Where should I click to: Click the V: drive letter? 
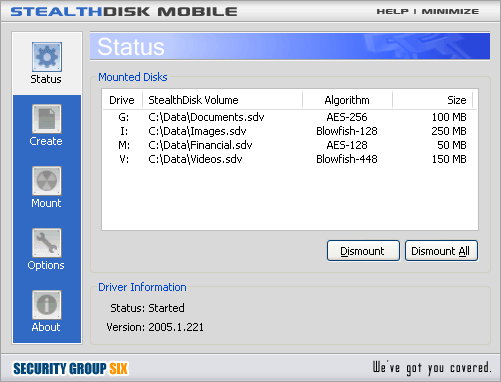tap(124, 159)
